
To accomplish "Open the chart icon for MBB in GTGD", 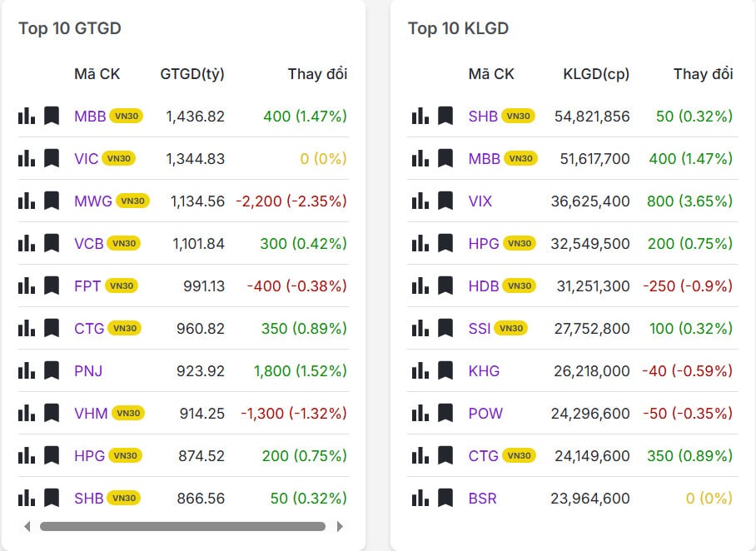I will (x=27, y=116).
